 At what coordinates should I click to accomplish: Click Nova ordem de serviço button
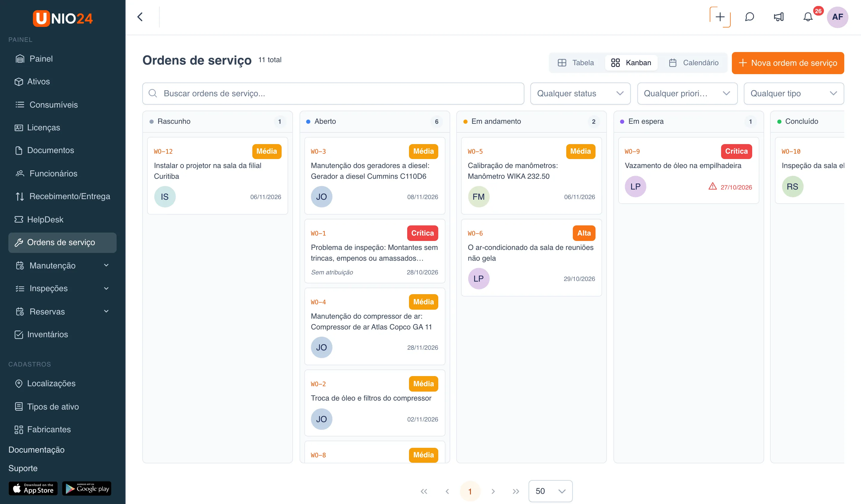[788, 63]
